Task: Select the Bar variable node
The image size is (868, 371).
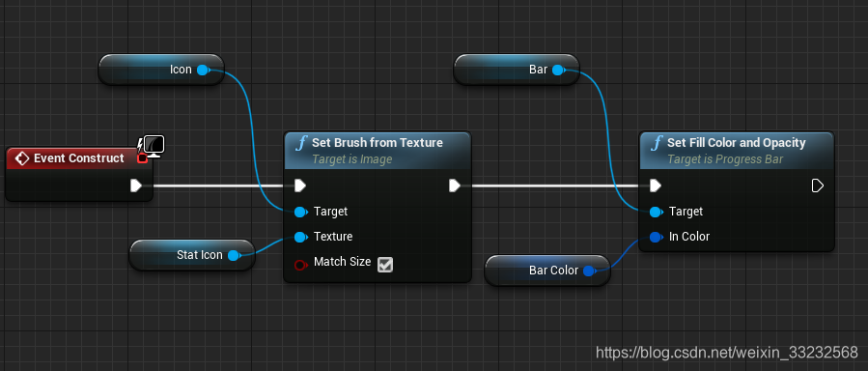Action: coord(517,70)
